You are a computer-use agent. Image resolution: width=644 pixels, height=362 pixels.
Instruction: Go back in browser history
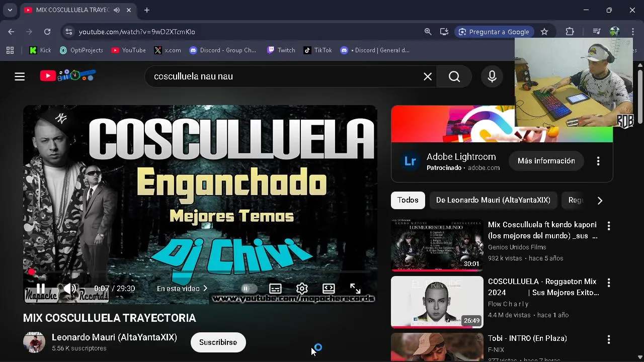[11, 32]
